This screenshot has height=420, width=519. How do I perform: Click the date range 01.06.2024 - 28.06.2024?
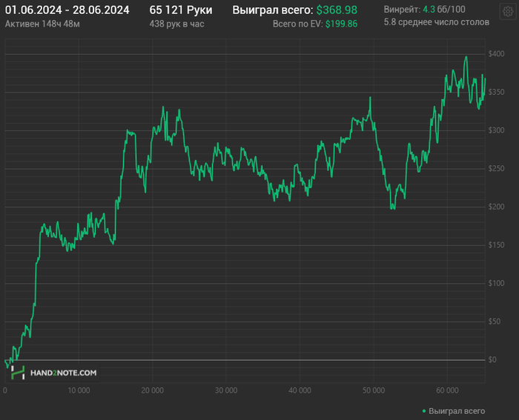click(x=67, y=10)
